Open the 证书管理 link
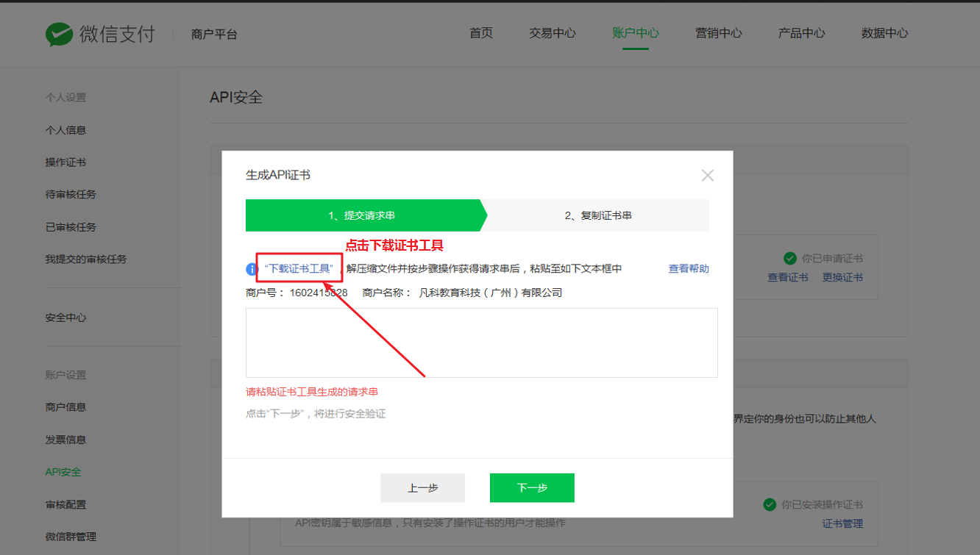This screenshot has height=555, width=980. 842,523
